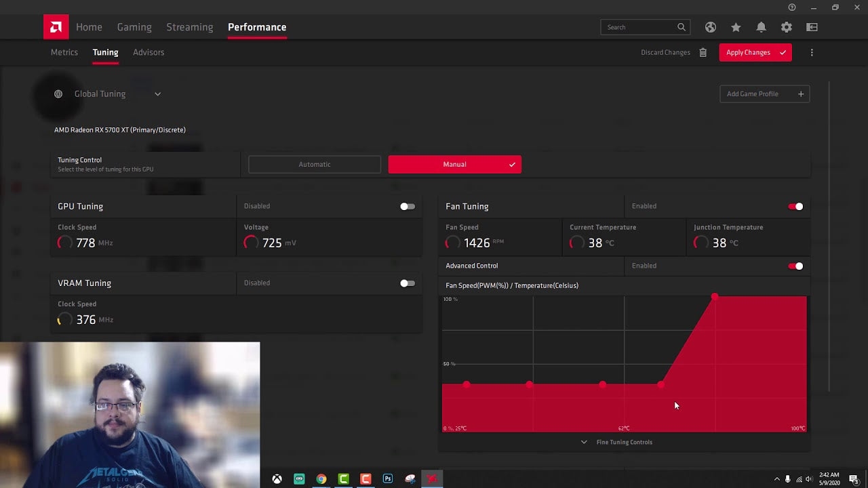Turn off Advanced Control toggle
868x488 pixels.
[x=795, y=266]
